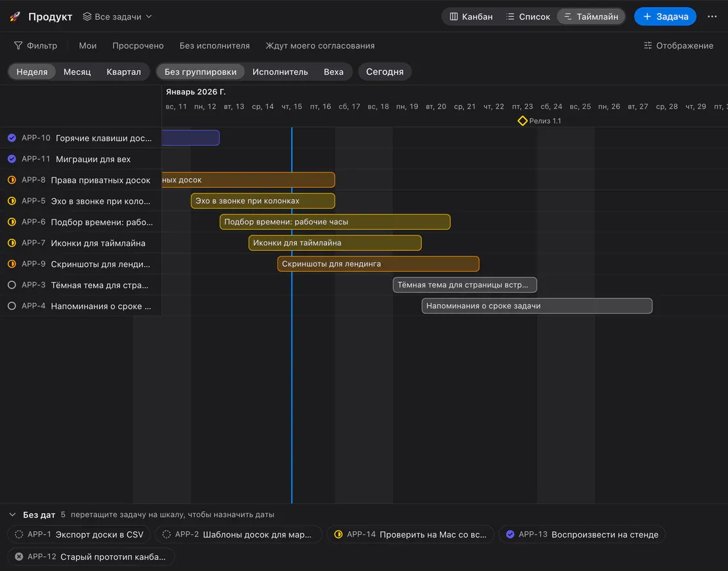This screenshot has height=571, width=728.
Task: Toggle completed check of APP-10
Action: [12, 138]
